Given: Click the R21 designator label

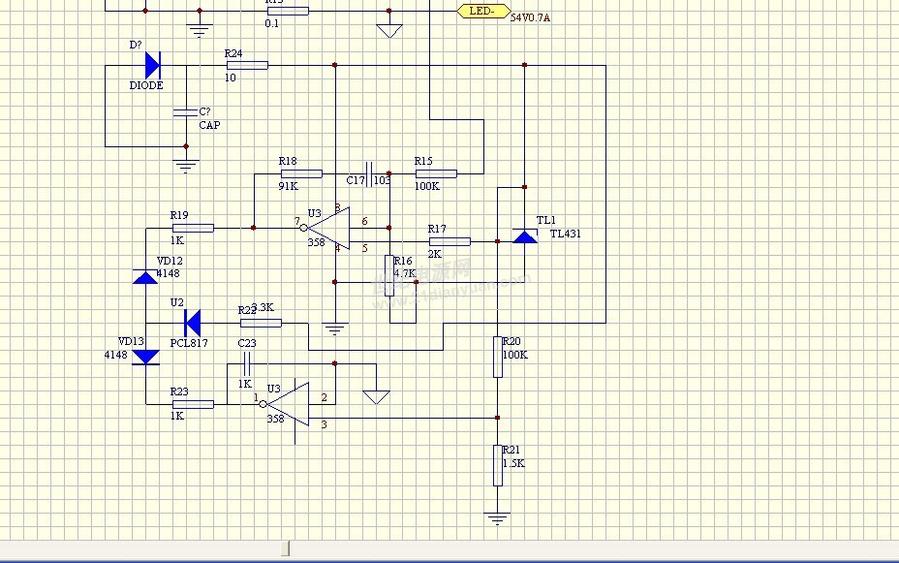Looking at the screenshot, I should [511, 449].
